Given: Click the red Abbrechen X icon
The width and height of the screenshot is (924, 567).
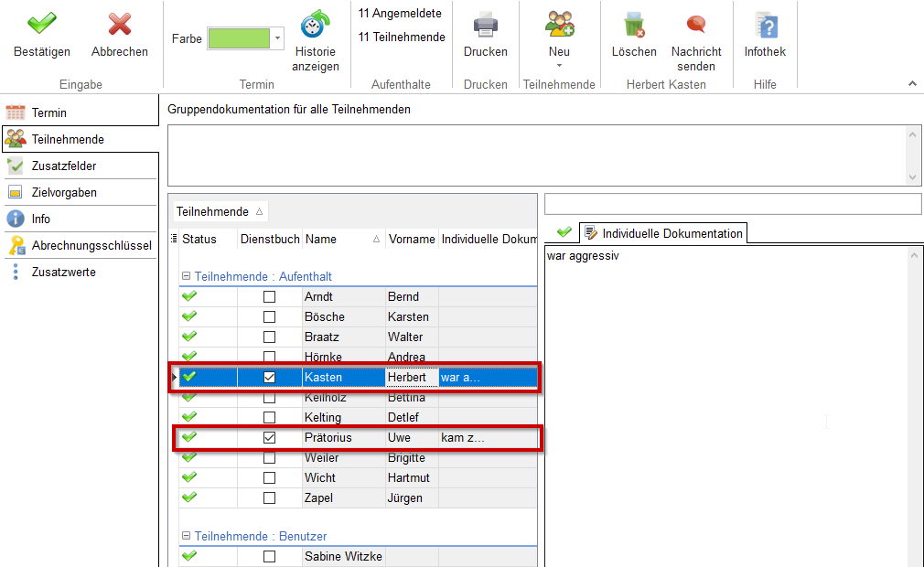Looking at the screenshot, I should click(119, 25).
